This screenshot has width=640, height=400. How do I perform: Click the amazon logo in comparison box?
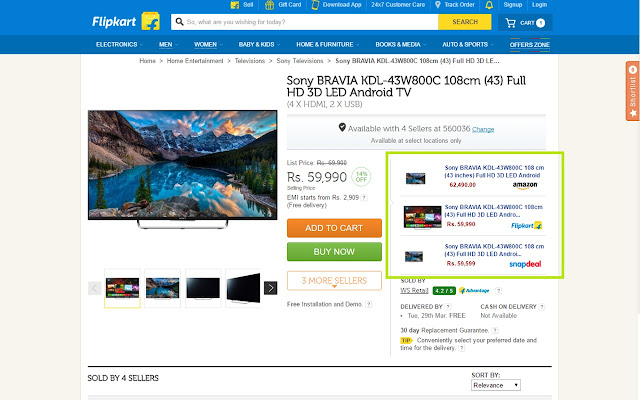525,185
